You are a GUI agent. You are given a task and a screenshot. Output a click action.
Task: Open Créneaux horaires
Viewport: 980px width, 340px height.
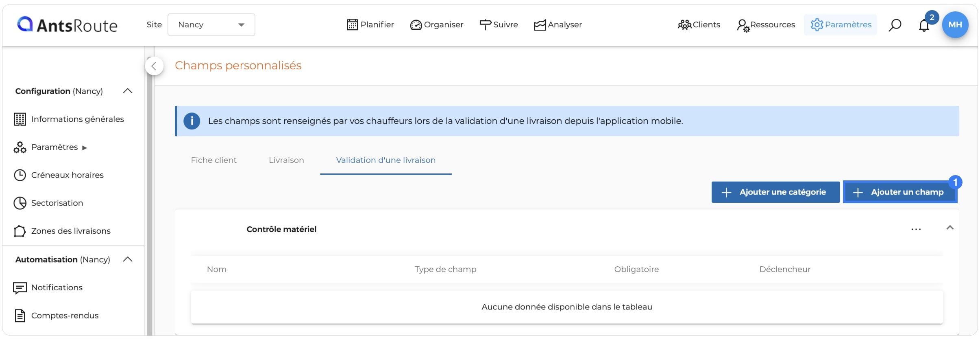[68, 175]
